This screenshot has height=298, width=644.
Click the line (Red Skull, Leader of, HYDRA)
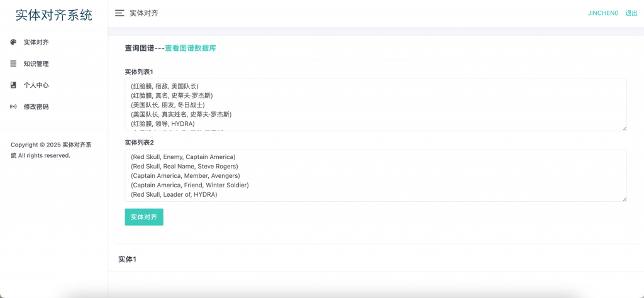tap(174, 194)
